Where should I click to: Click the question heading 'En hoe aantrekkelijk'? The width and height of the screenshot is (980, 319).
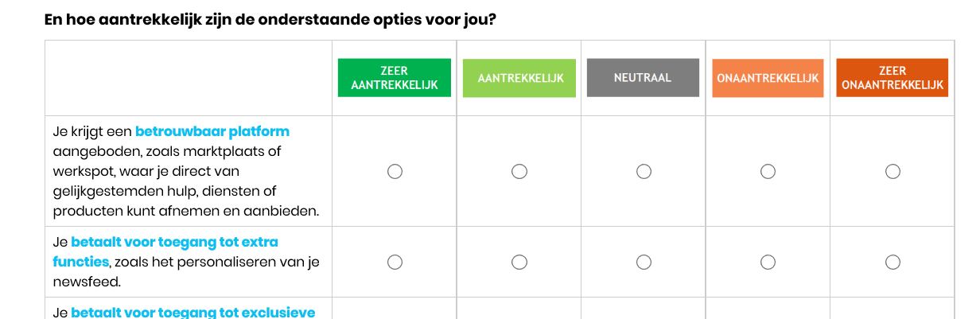270,18
